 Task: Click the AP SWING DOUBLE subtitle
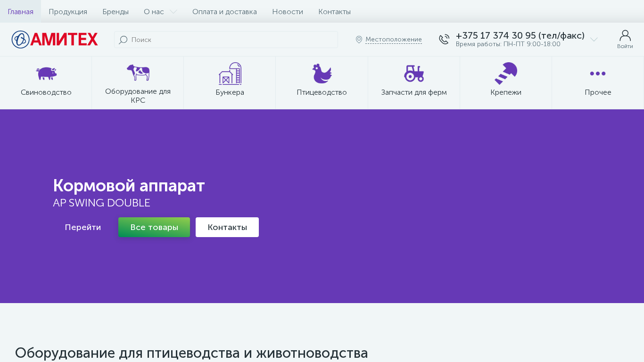click(x=101, y=203)
